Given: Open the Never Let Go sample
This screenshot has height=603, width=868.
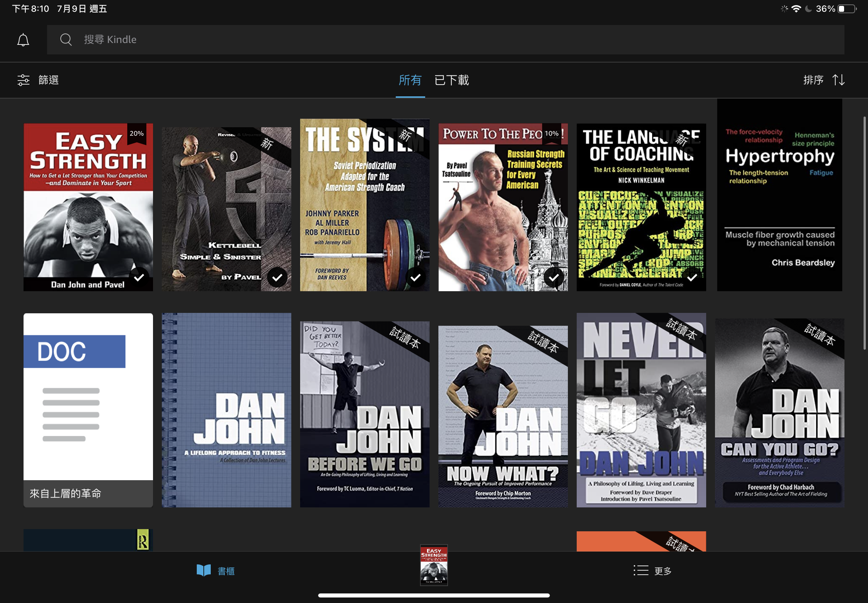Looking at the screenshot, I should tap(641, 410).
